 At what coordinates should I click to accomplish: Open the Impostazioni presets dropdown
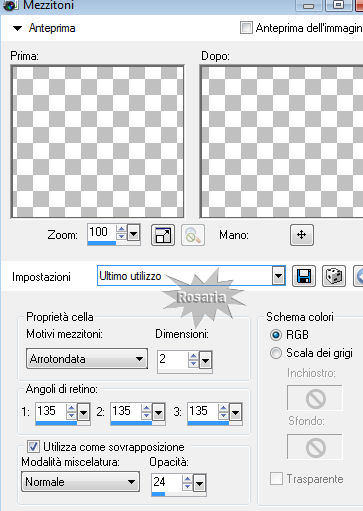[x=278, y=276]
